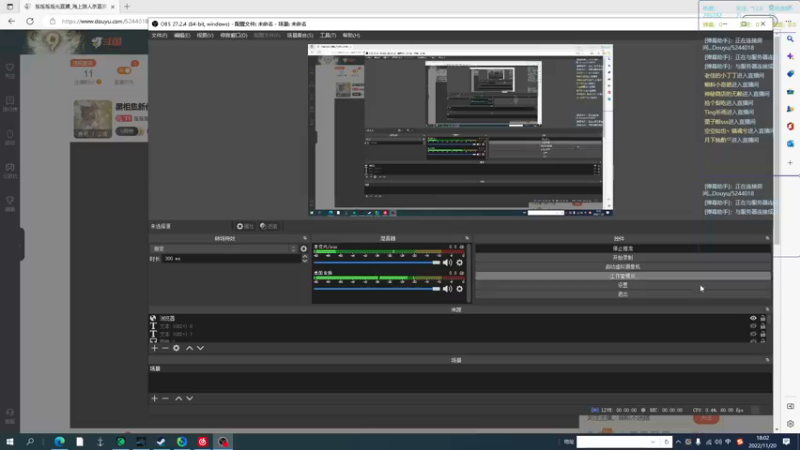The height and width of the screenshot is (450, 800).
Task: Click the studio mode button
Action: click(622, 276)
